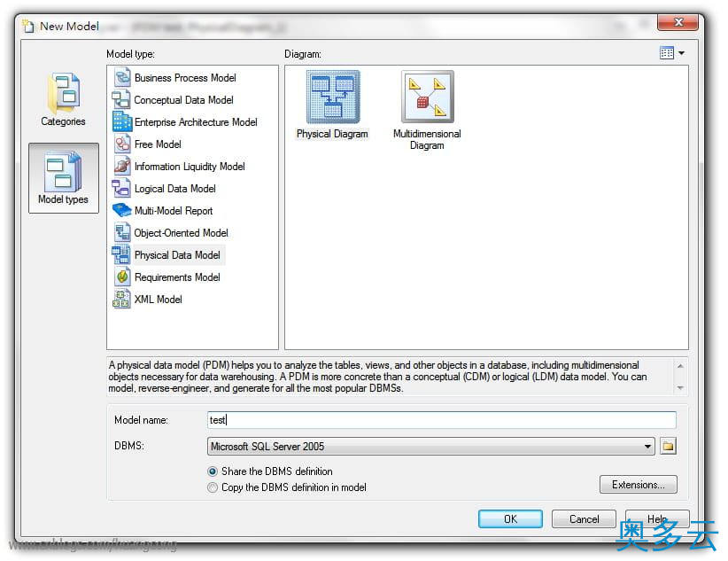The height and width of the screenshot is (561, 728).
Task: Select Enterprise Architecture Model text
Action: coord(196,122)
